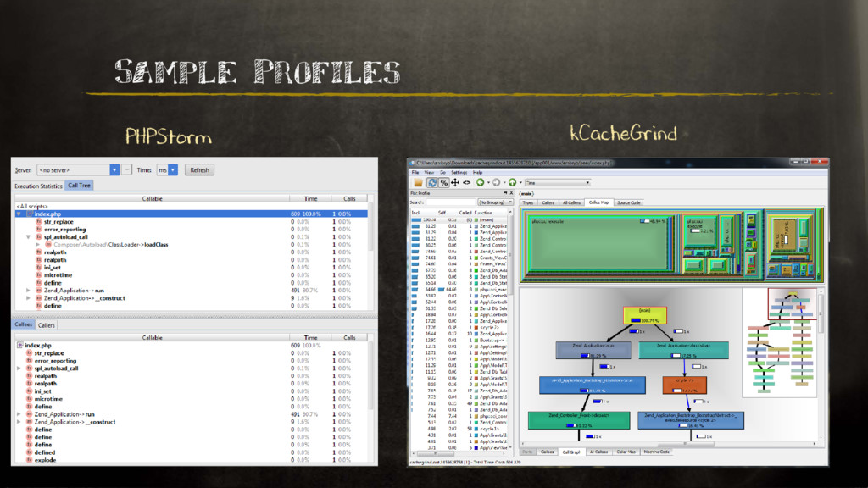The width and height of the screenshot is (868, 488).
Task: Collapse the spl_autoload_call node in upper tree
Action: (x=28, y=237)
